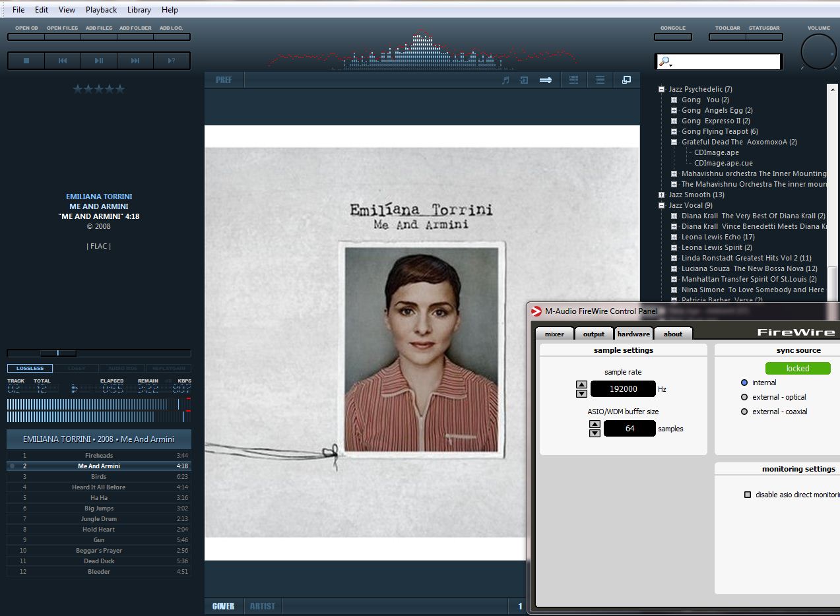The image size is (840, 616).
Task: Select the track Jungle Drum in the playlist
Action: pos(99,519)
